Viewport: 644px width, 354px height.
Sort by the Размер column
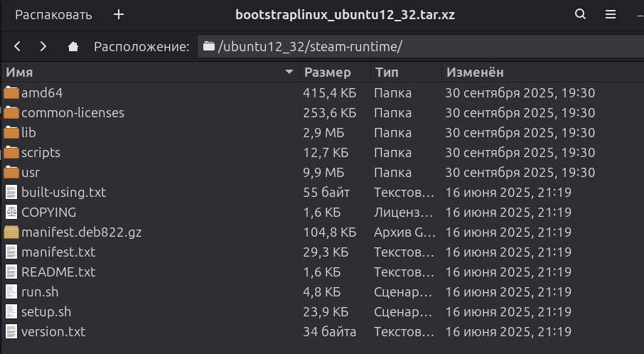click(x=328, y=73)
